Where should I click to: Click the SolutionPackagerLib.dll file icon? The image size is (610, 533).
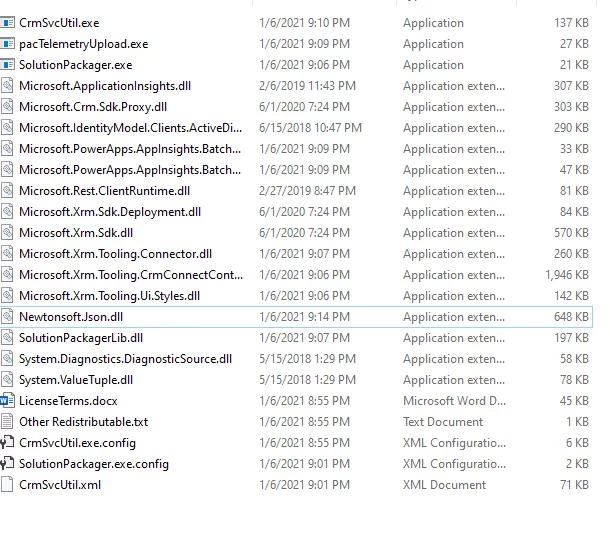click(7, 338)
